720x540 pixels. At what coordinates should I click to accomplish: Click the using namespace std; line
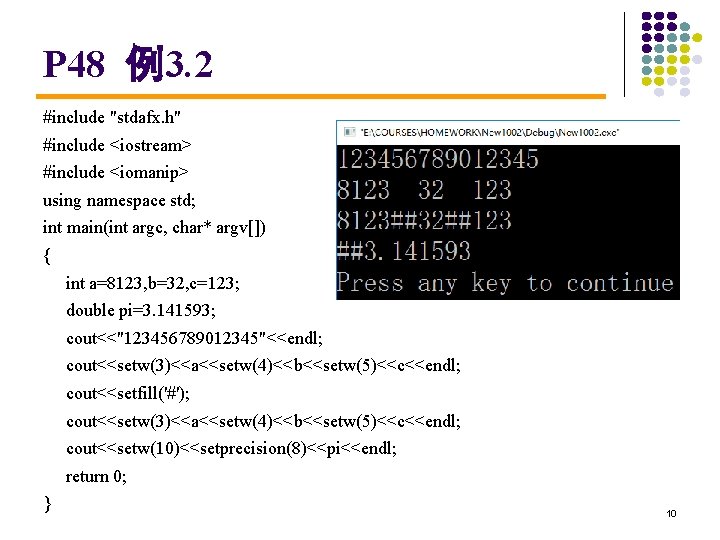pos(119,200)
